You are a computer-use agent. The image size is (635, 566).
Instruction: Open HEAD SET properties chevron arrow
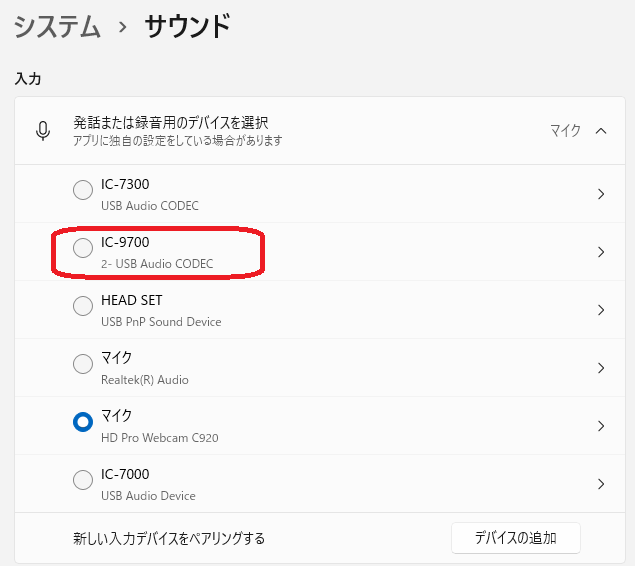pyautogui.click(x=601, y=310)
